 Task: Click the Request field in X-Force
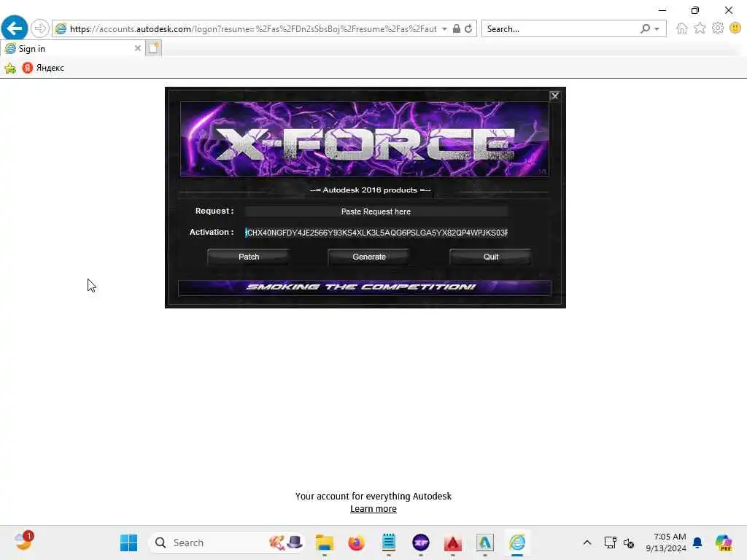click(376, 211)
